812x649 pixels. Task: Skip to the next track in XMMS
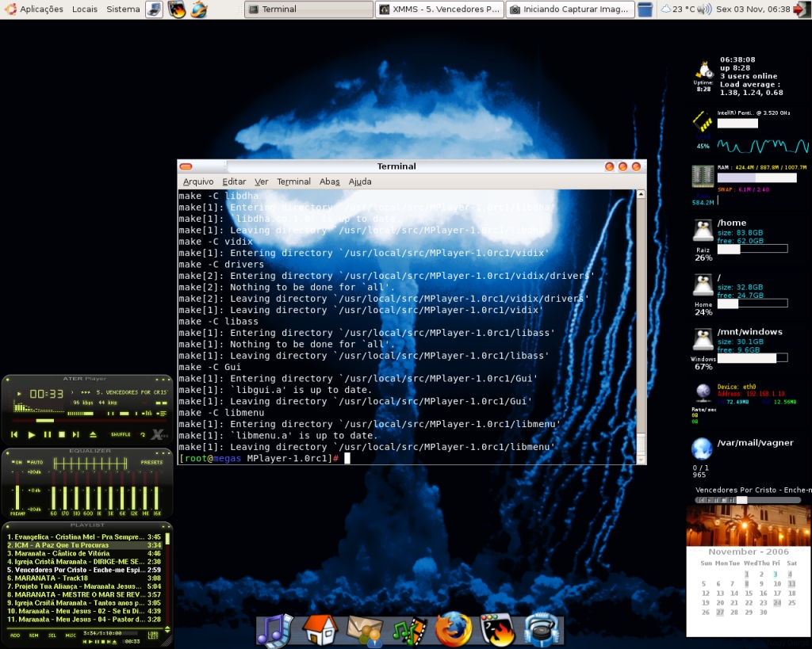click(77, 434)
